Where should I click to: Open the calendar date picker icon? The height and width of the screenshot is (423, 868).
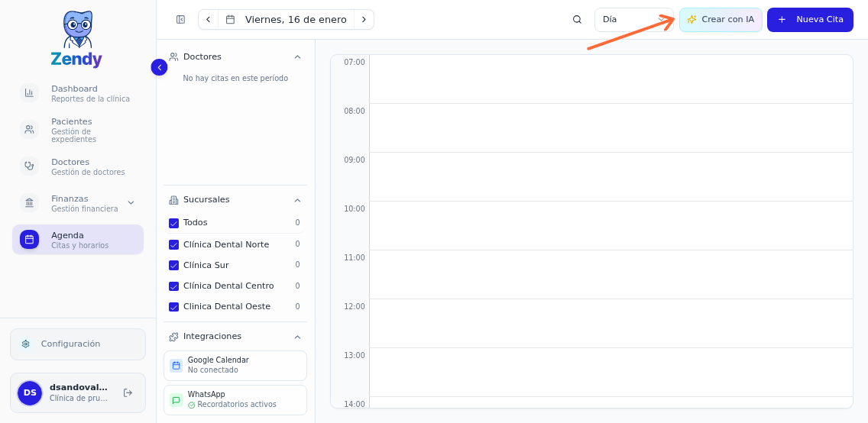click(x=230, y=20)
